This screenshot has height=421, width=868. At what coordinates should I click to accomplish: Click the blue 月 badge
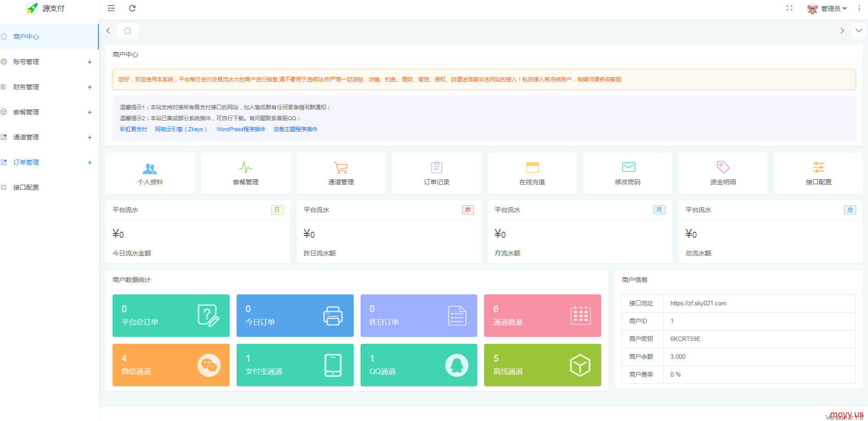(x=659, y=210)
